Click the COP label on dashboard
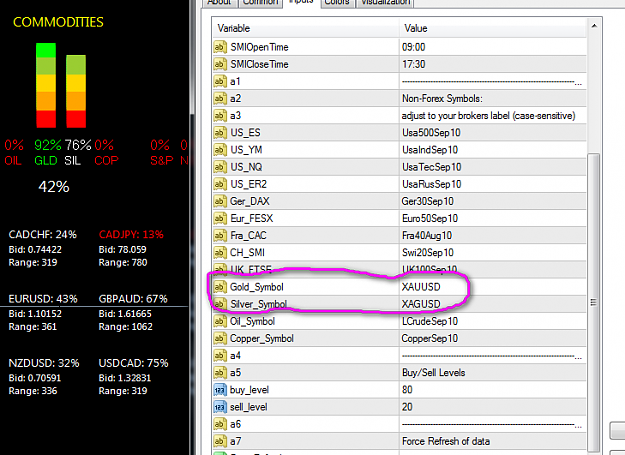Screen dimensions: 625x455 [106, 161]
